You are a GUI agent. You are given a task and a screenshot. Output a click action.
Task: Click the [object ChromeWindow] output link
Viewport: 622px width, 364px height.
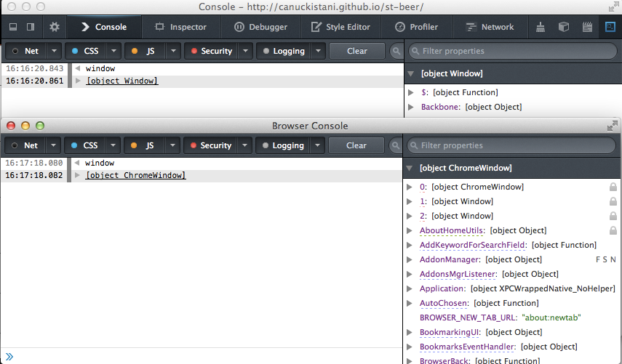(x=135, y=175)
